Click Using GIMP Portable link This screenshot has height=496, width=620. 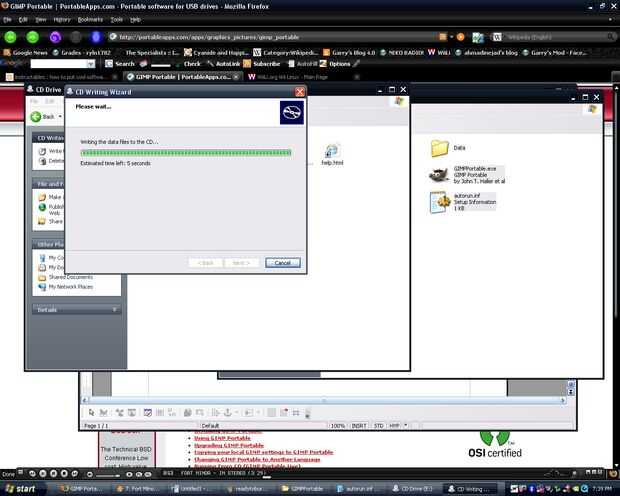(x=222, y=438)
